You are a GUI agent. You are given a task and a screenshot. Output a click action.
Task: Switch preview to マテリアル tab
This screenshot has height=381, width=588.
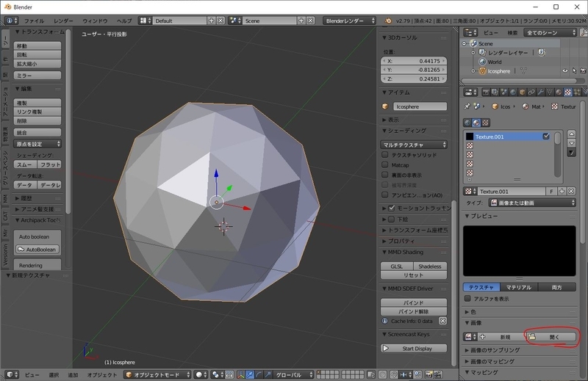(x=519, y=287)
